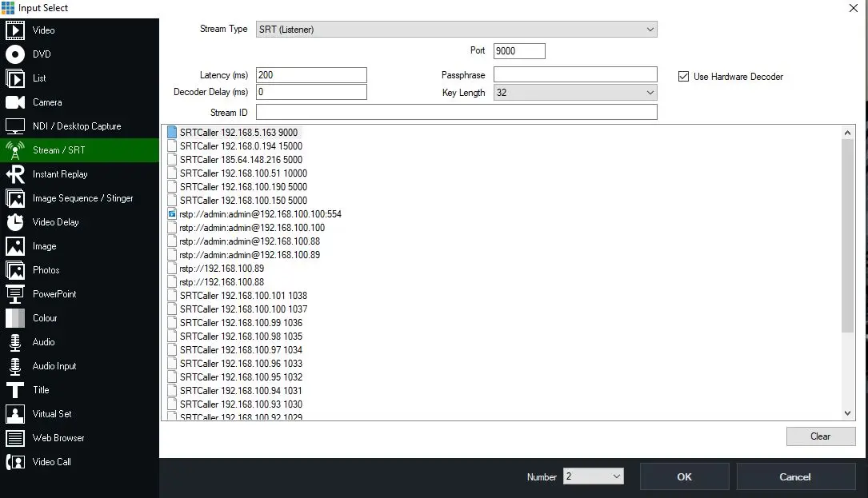Click the list scrollbar up arrow
868x498 pixels.
pos(847,133)
